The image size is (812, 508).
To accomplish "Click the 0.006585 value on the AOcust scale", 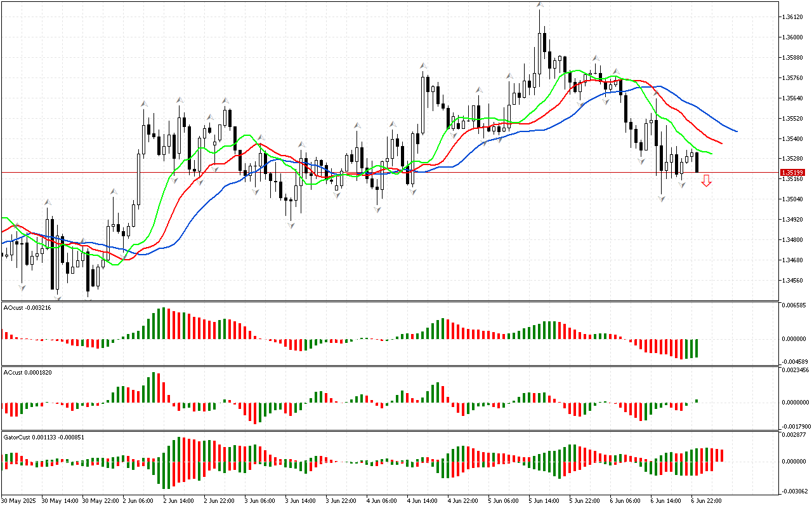I will tap(796, 305).
